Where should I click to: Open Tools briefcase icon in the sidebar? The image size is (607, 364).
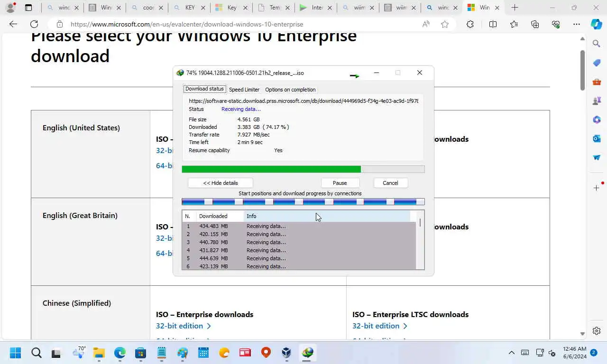tap(597, 82)
